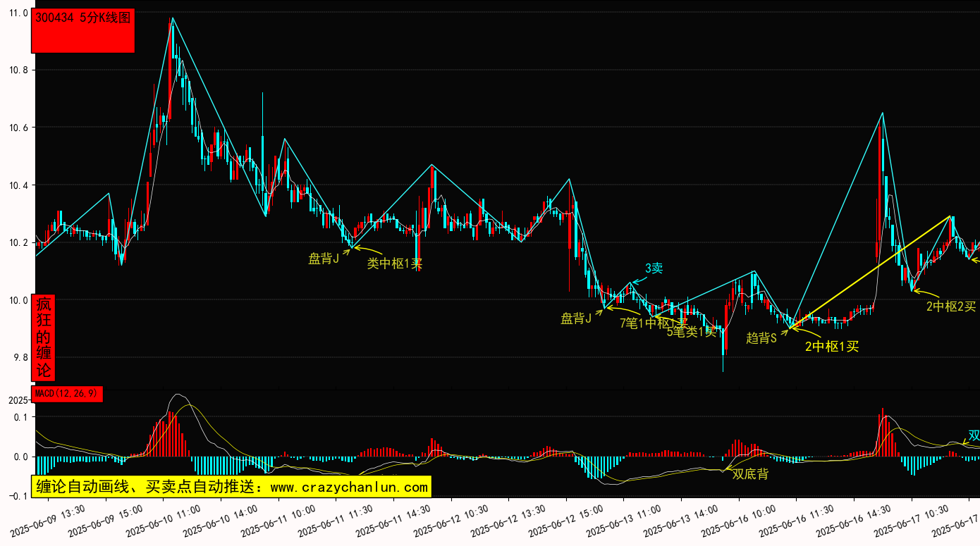This screenshot has width=980, height=546.
Task: Select the vertical 疯狂的缠论 red label
Action: click(44, 337)
